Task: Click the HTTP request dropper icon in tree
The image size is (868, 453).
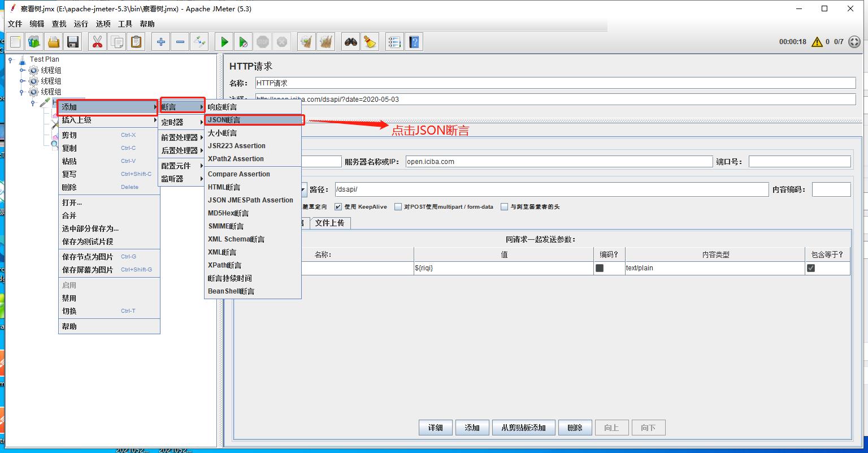Action: coord(44,102)
